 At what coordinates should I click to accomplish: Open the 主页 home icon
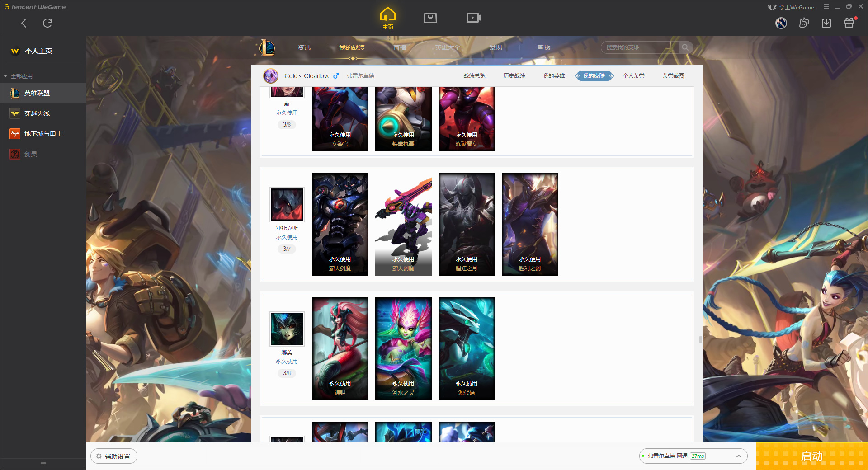point(388,18)
